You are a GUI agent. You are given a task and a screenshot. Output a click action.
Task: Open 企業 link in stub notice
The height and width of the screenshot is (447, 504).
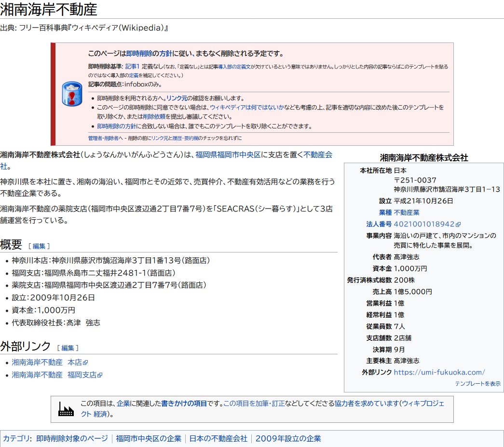[123, 403]
